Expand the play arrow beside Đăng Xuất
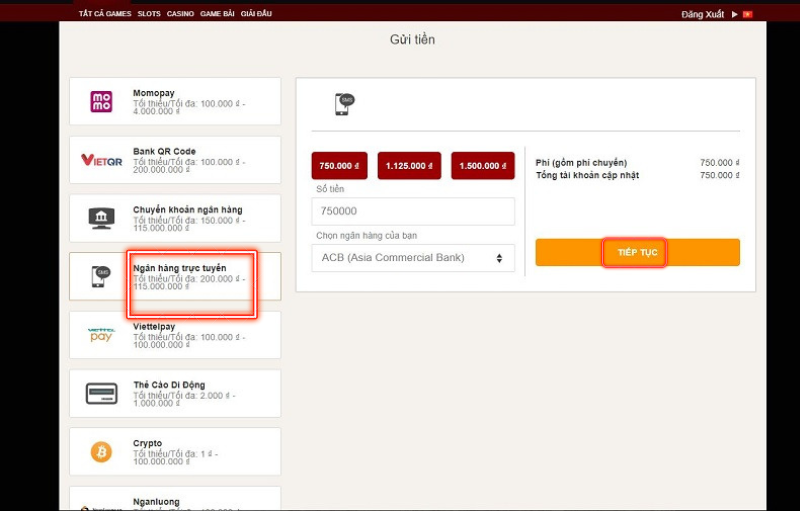Screen dimensions: 800x511 click(734, 14)
